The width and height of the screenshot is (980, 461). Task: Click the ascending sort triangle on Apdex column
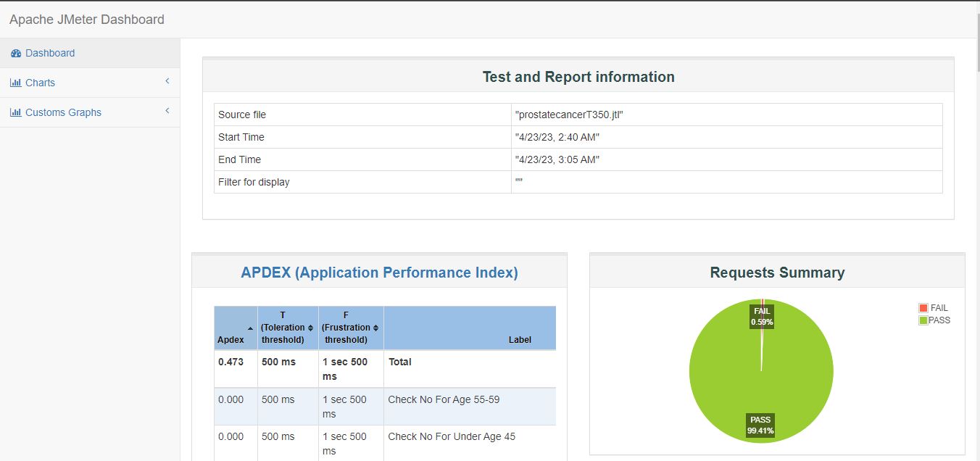250,326
